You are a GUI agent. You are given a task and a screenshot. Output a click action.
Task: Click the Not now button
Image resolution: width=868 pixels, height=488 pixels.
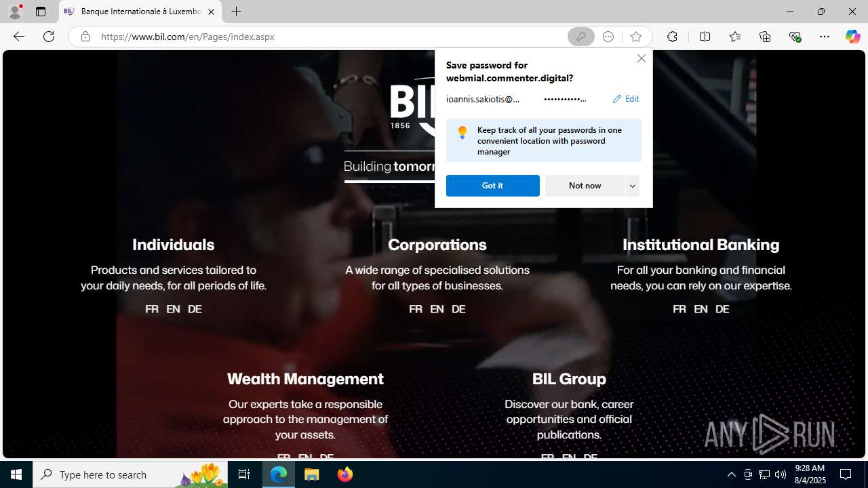(585, 186)
